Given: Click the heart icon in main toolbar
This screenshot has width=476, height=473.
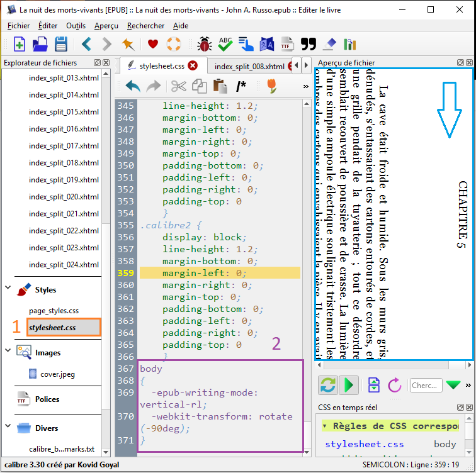Looking at the screenshot, I should click(x=152, y=44).
